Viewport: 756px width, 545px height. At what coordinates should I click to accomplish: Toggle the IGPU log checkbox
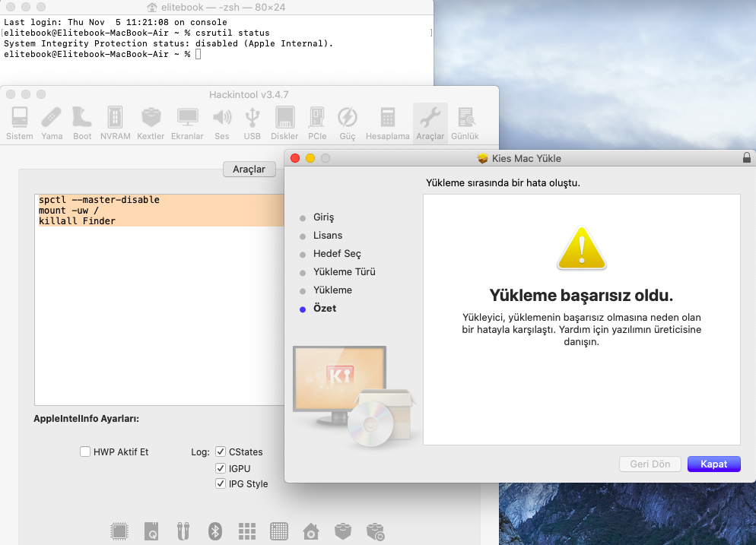coord(221,468)
